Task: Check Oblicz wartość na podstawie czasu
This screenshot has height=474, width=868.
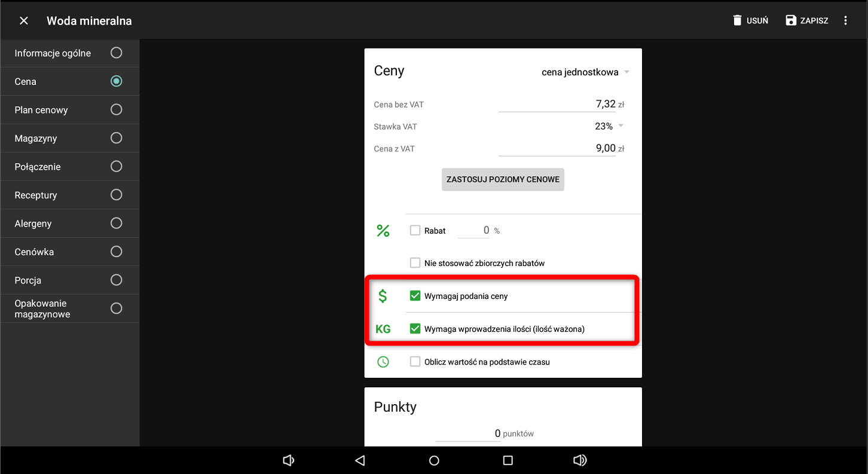Action: pyautogui.click(x=415, y=362)
